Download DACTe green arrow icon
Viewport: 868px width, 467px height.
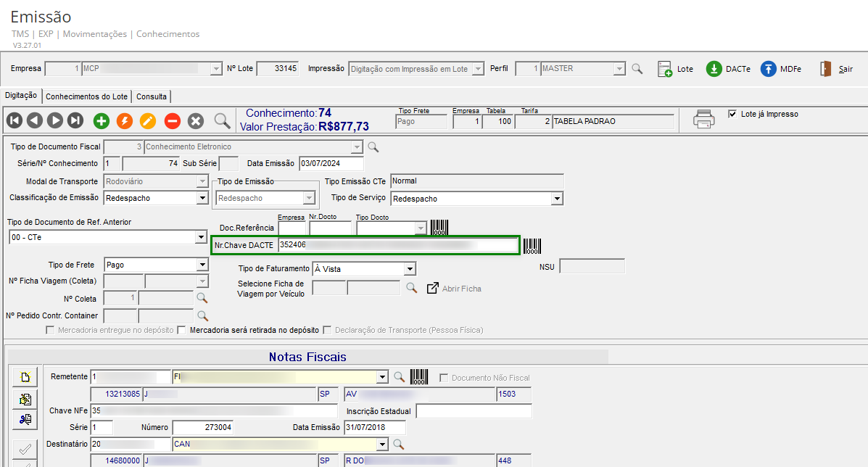[714, 69]
